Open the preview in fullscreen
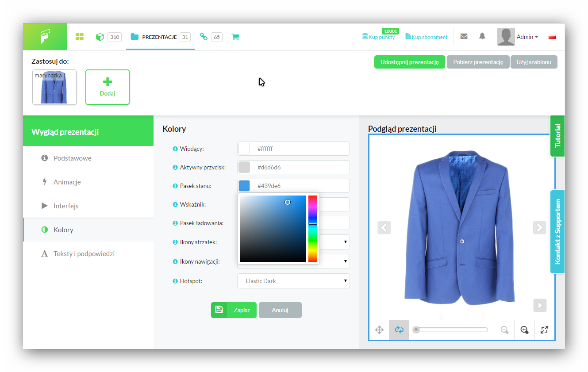 (x=544, y=330)
